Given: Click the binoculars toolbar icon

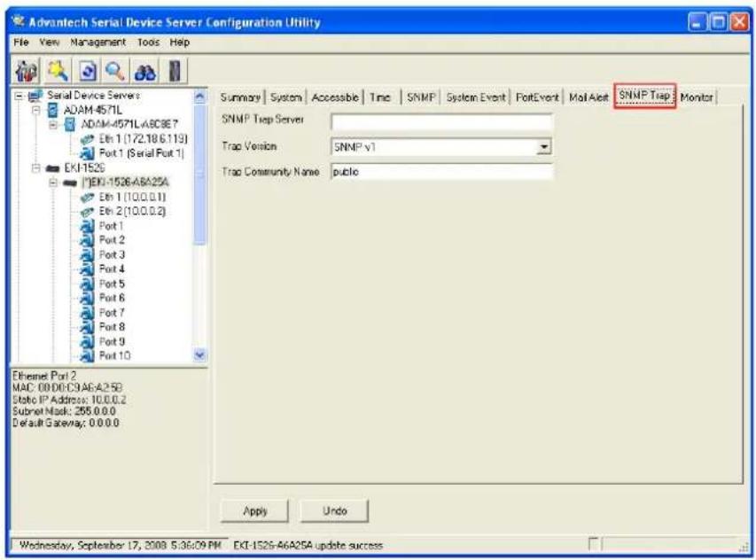Looking at the screenshot, I should tap(145, 73).
